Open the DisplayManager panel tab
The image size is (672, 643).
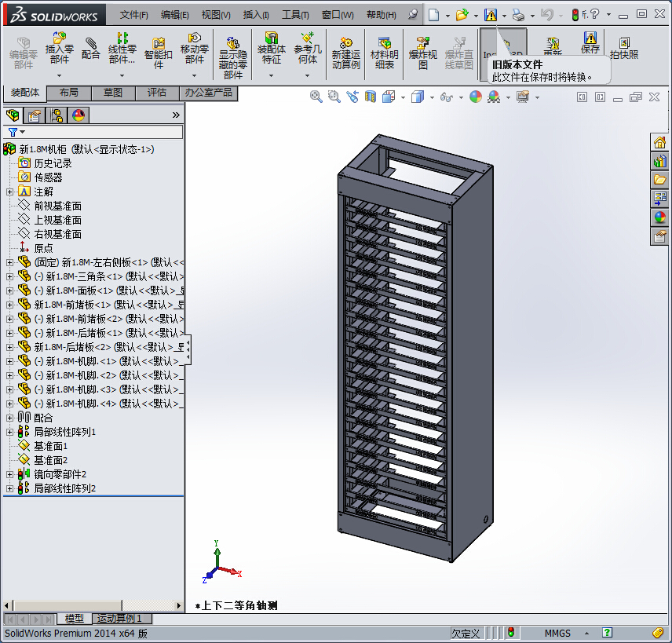[x=79, y=115]
